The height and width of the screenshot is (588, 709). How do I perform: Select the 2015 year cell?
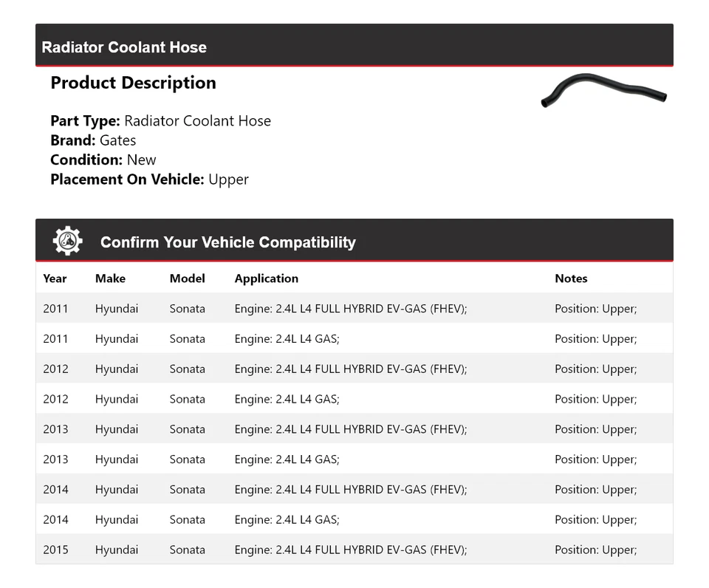[x=55, y=550]
